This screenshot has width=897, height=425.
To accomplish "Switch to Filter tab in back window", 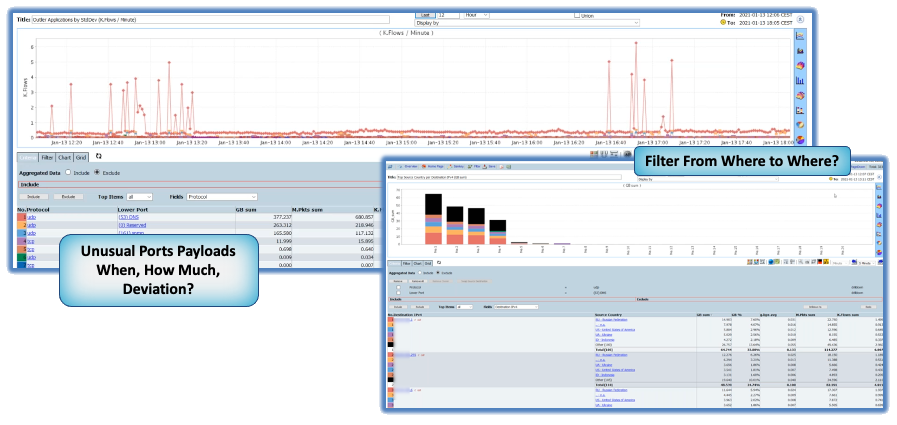I will (47, 157).
